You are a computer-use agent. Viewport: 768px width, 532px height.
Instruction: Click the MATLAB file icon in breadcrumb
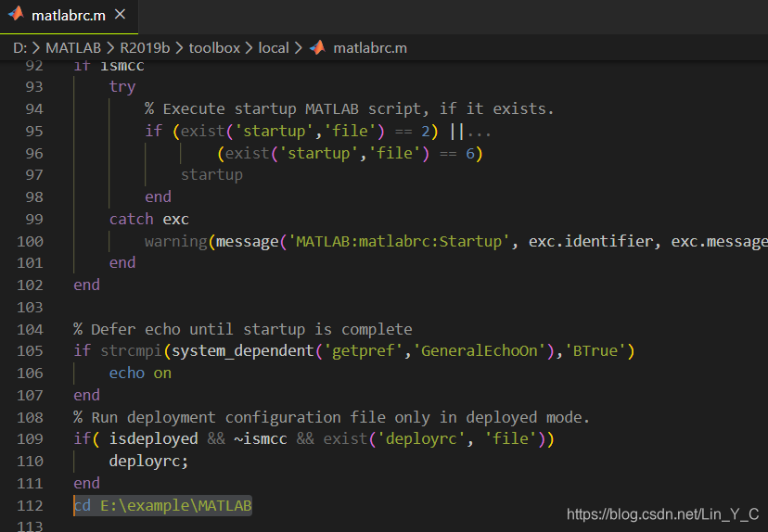click(317, 47)
